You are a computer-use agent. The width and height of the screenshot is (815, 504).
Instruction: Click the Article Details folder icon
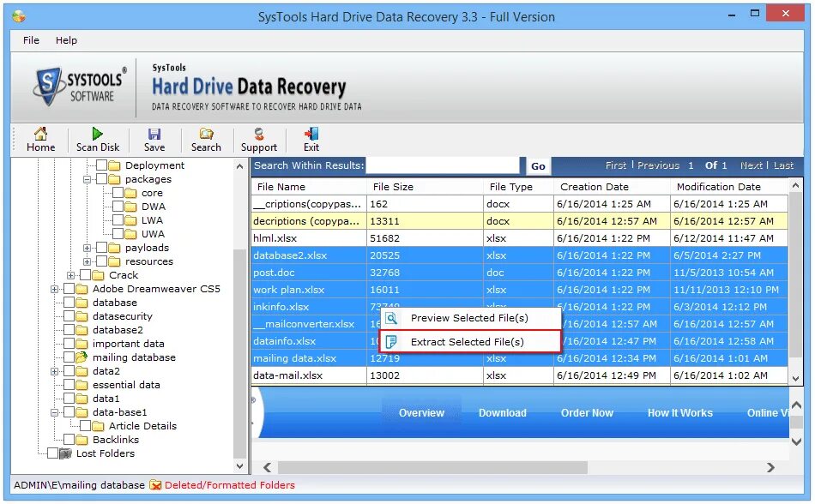[99, 426]
